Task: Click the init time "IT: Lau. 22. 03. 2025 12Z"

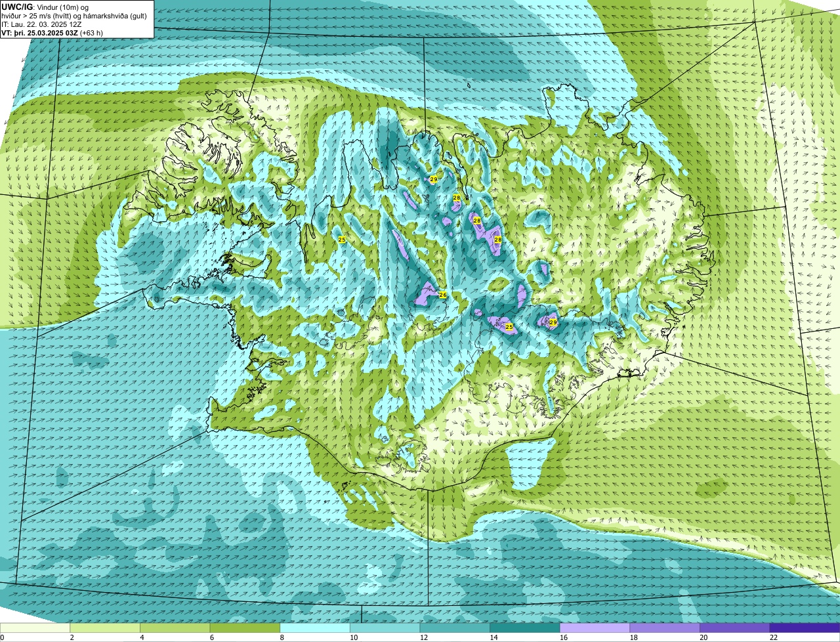Action: point(41,24)
